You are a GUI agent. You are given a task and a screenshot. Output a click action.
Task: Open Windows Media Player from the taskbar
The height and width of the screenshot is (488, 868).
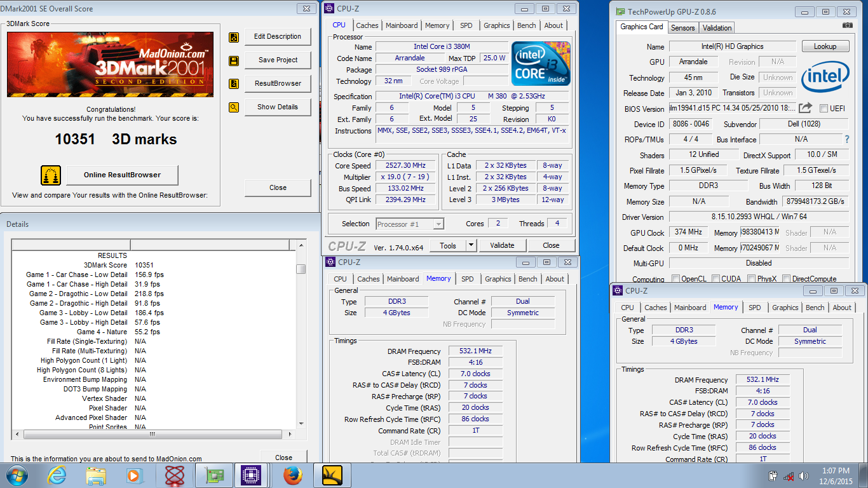point(134,475)
